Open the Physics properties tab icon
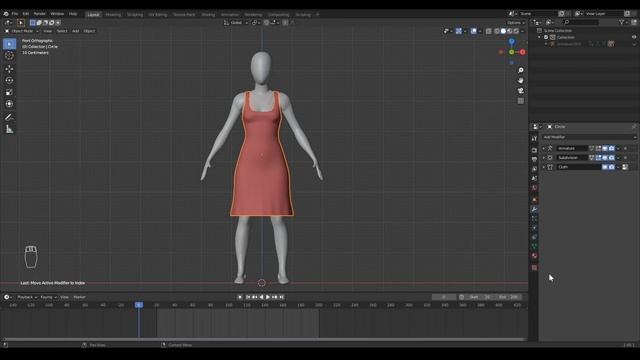This screenshot has height=360, width=640. click(534, 228)
